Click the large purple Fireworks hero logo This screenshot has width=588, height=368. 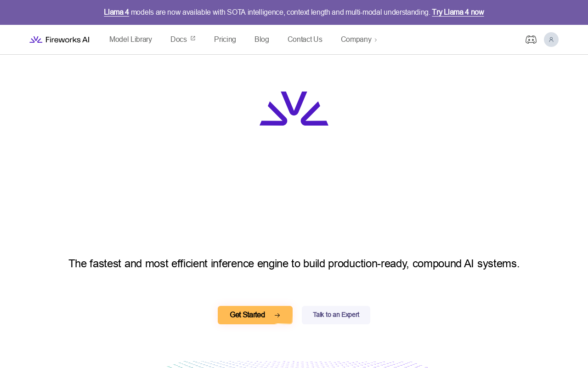[294, 109]
